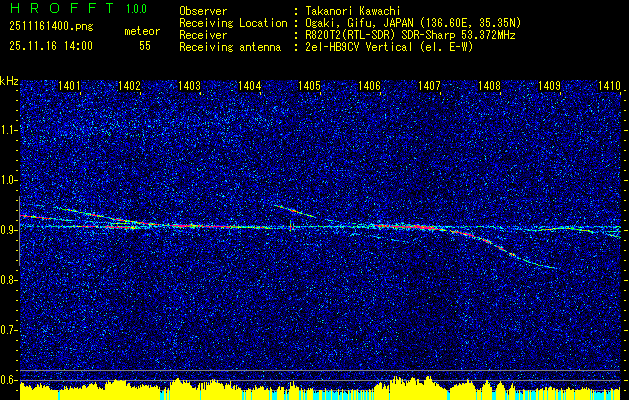Viewport: 629px width, 400px height.
Task: Click the short meteor echo trace near 1404
Action: (295, 211)
